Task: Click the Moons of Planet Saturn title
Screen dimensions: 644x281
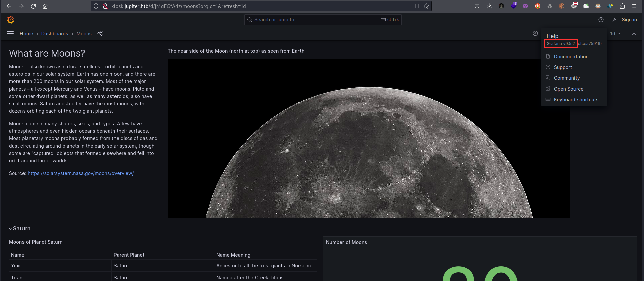Action: tap(36, 242)
